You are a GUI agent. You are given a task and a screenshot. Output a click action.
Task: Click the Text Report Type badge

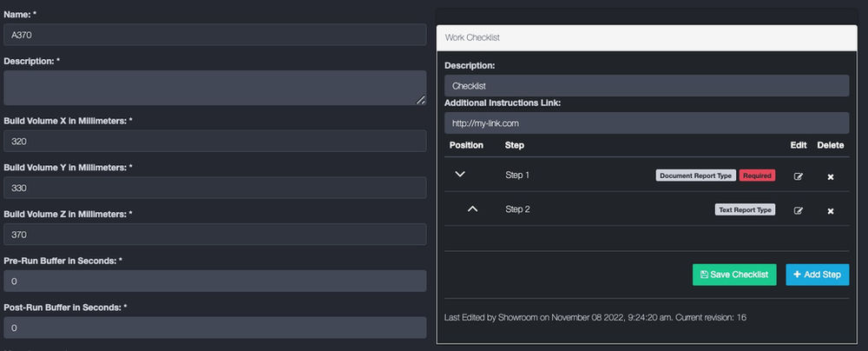[745, 209]
